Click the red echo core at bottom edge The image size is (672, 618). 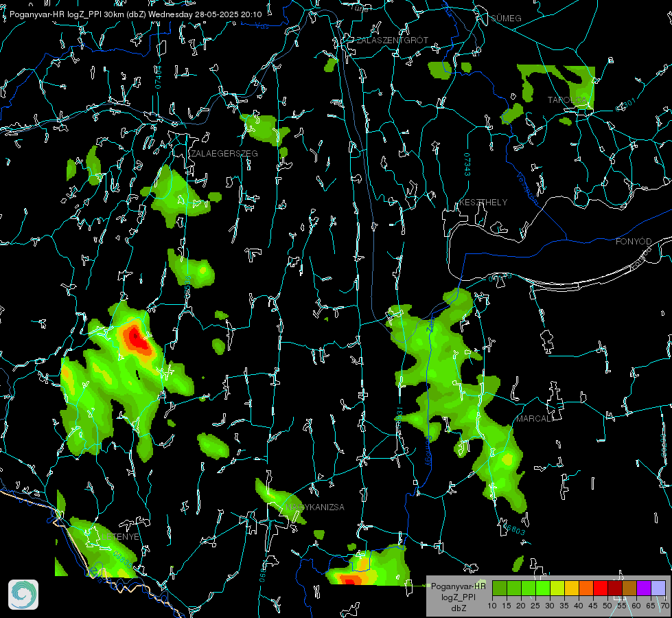(350, 581)
